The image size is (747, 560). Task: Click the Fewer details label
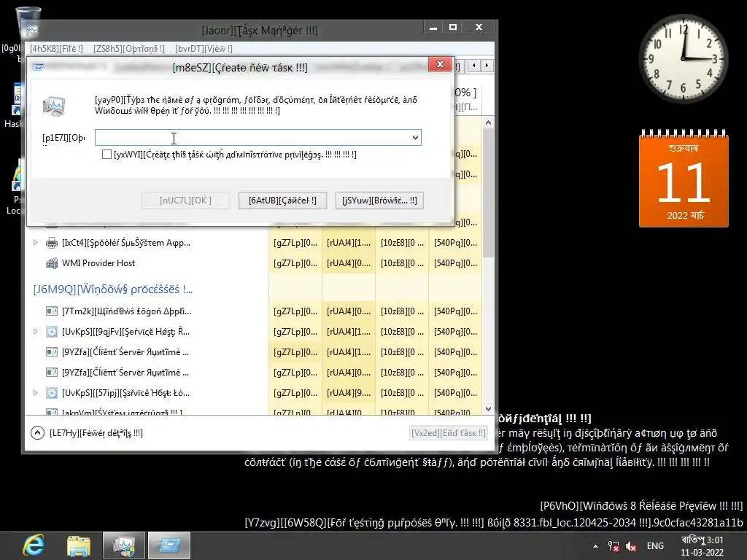pyautogui.click(x=96, y=433)
